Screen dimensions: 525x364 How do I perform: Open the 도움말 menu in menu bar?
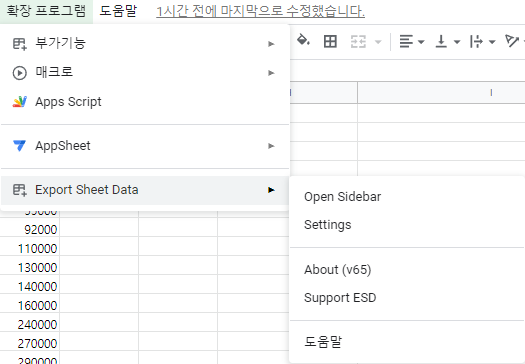[x=118, y=11]
